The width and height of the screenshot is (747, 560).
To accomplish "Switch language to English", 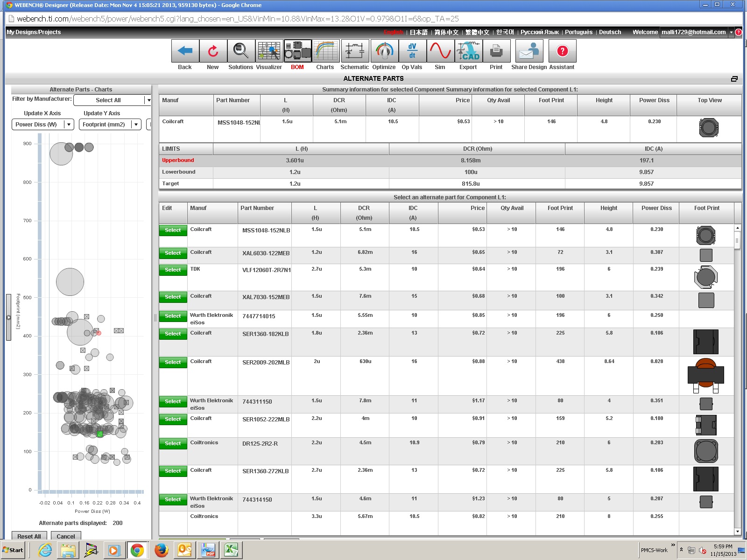I will pos(393,32).
